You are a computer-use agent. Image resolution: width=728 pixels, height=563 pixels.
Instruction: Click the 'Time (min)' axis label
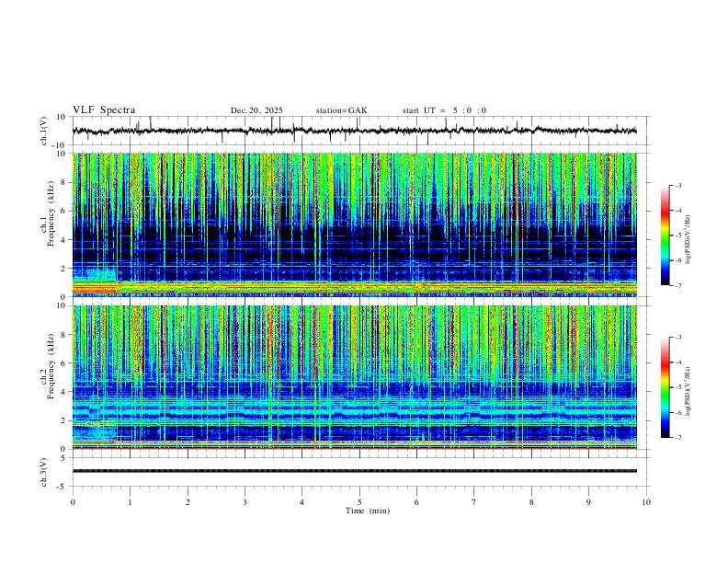(x=368, y=511)
